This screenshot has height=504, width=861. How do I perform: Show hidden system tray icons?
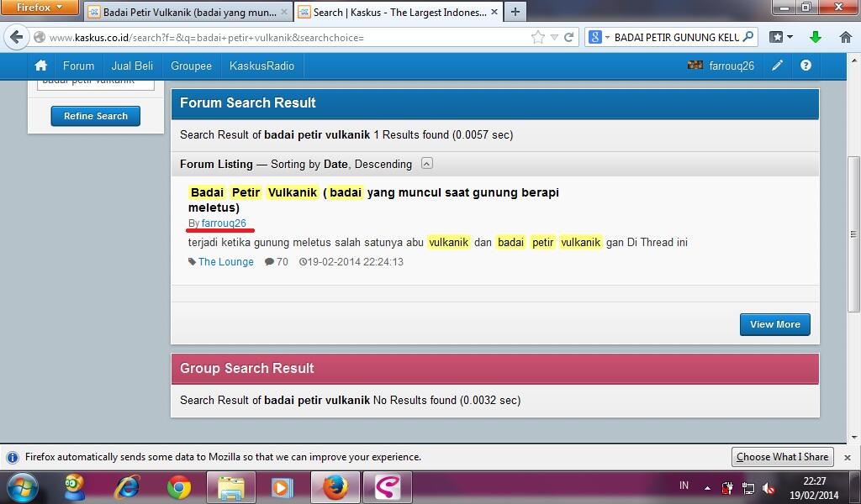pyautogui.click(x=707, y=488)
